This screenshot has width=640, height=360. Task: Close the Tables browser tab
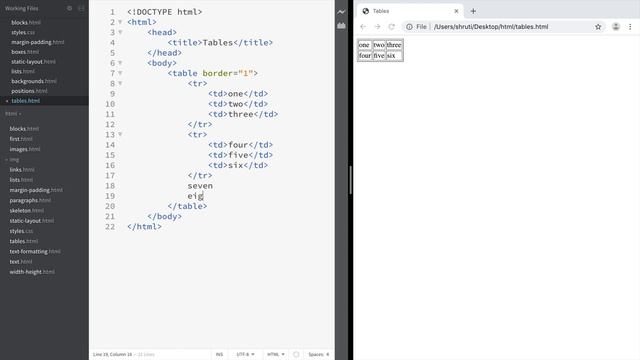[x=456, y=11]
